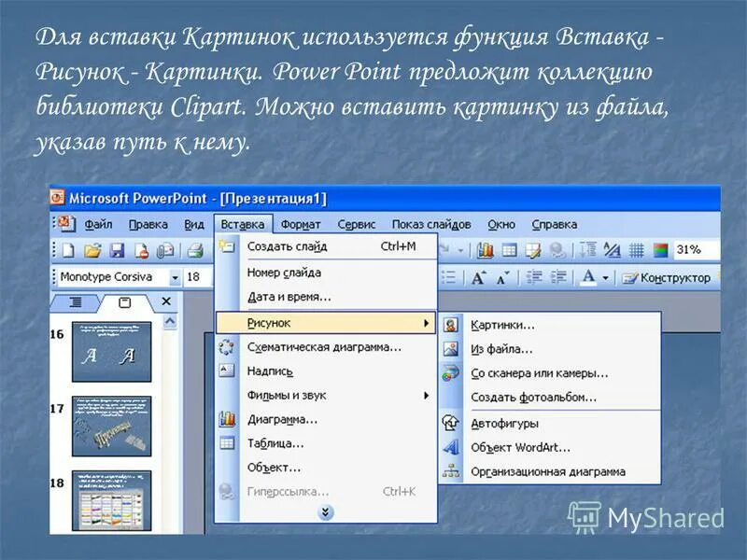747x560 pixels.
Task: Open the Вид menu
Action: click(x=194, y=224)
